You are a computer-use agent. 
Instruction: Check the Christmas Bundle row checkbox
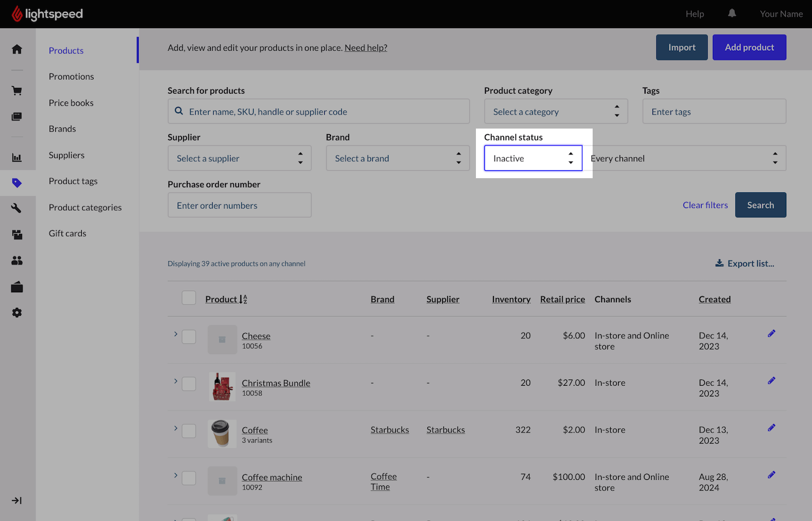tap(189, 384)
